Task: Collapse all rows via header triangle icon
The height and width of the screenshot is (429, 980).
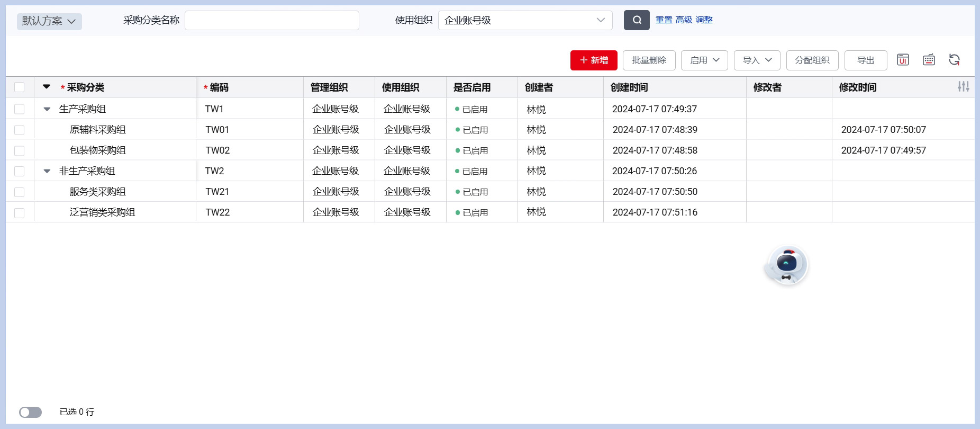Action: click(47, 87)
